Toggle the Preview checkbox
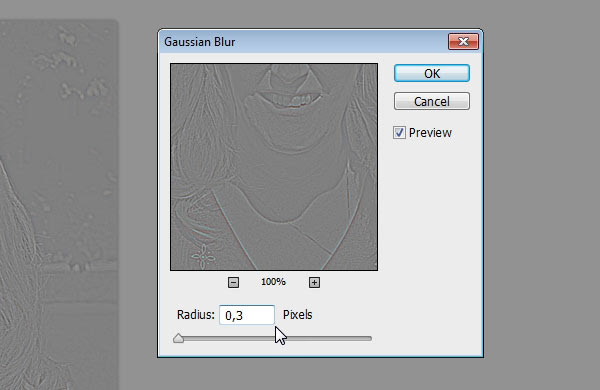The image size is (600, 390). (399, 133)
